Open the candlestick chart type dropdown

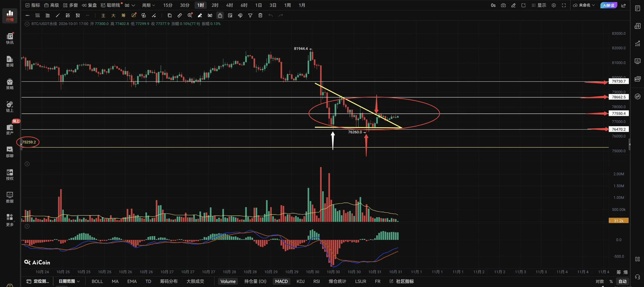point(130,5)
